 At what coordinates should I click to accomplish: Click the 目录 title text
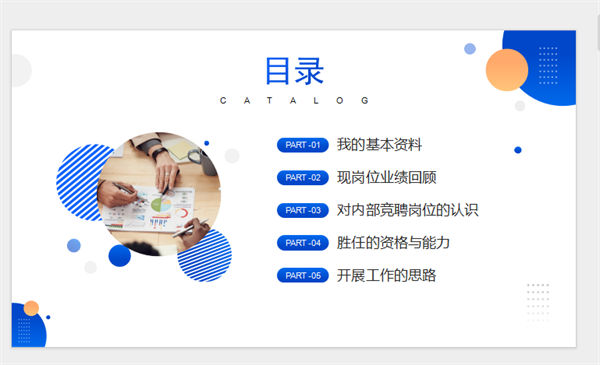tap(294, 71)
